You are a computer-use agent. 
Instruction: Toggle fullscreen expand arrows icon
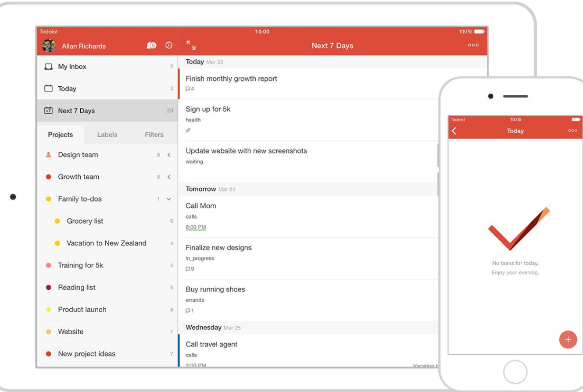tap(191, 45)
